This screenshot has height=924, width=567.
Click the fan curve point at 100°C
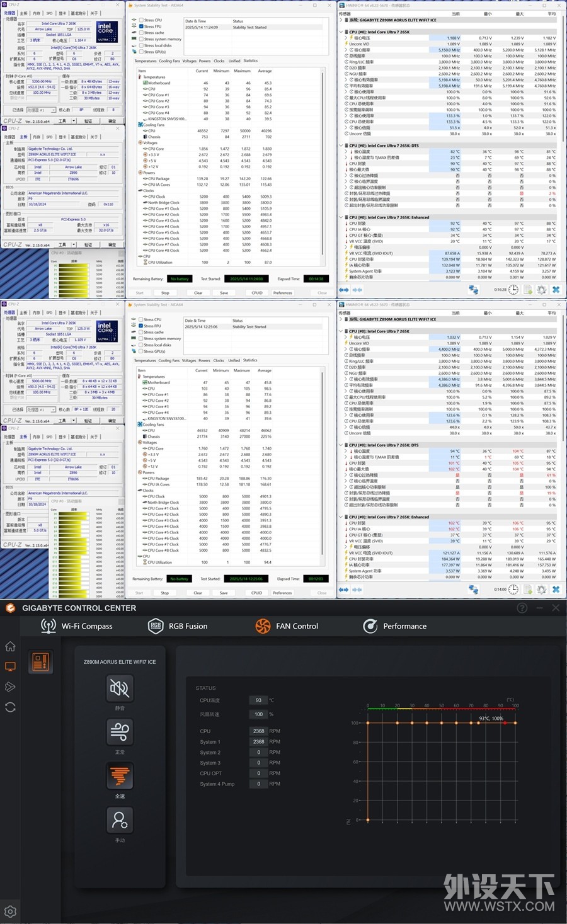pos(515,723)
